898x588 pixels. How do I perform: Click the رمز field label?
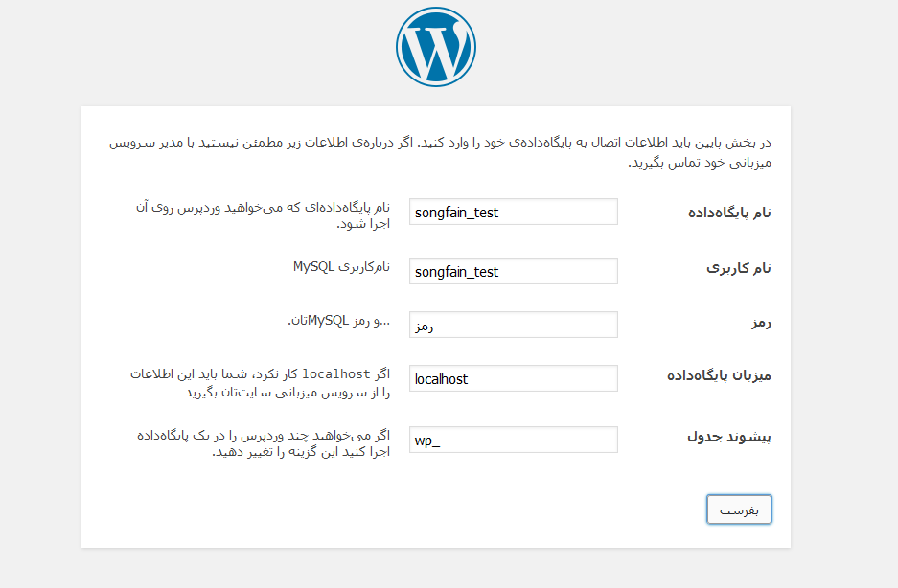761,323
